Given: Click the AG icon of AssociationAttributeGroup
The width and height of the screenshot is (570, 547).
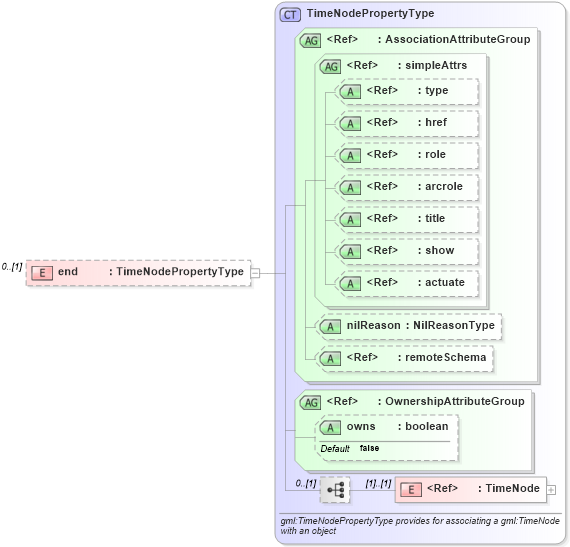Looking at the screenshot, I should coord(310,41).
